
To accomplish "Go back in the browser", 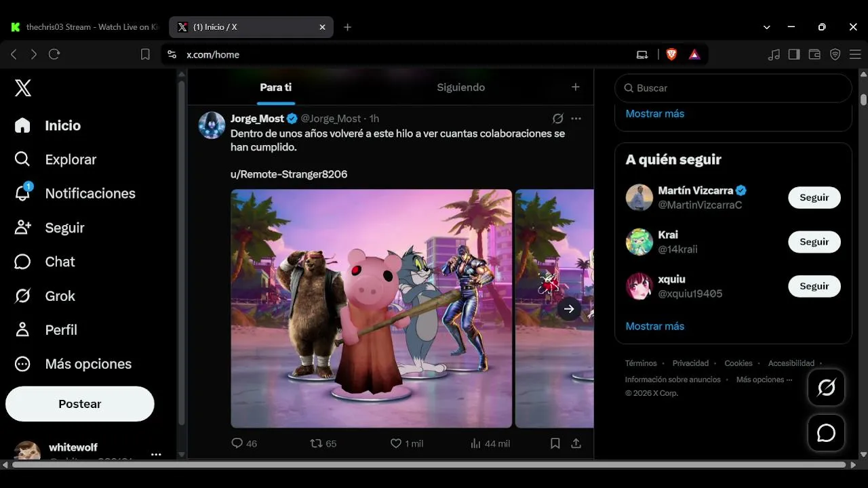I will point(14,54).
